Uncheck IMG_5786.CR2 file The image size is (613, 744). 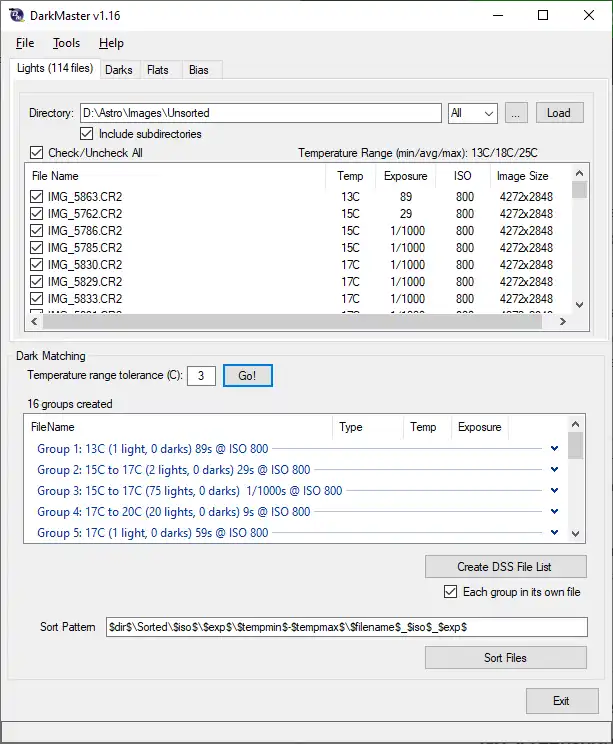(37, 231)
